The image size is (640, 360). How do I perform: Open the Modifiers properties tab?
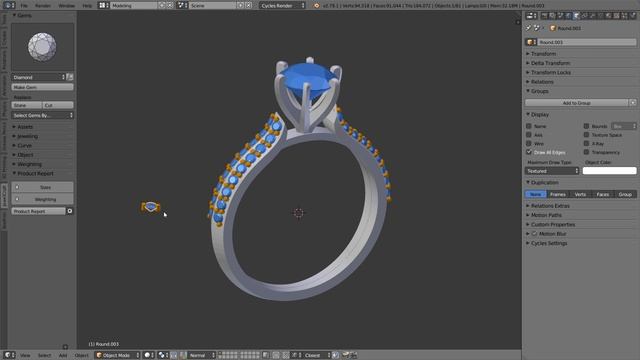[593, 16]
